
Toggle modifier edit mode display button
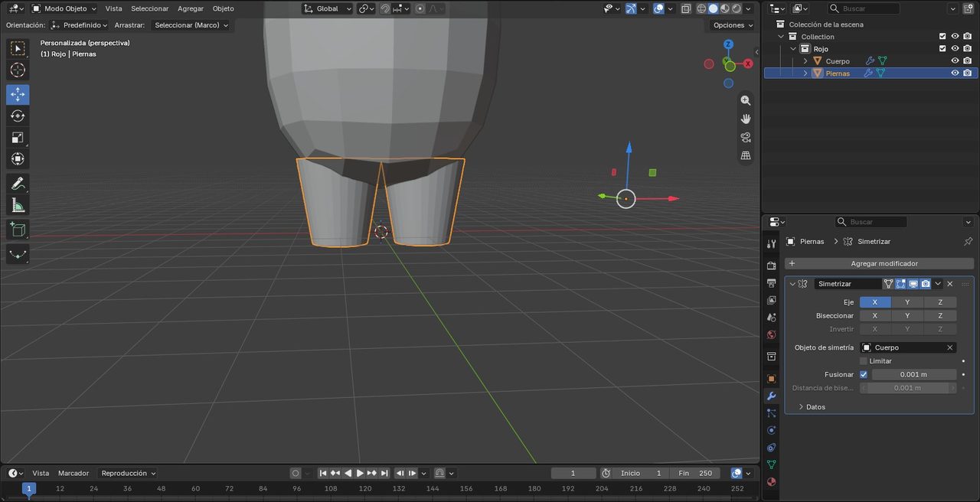click(900, 284)
